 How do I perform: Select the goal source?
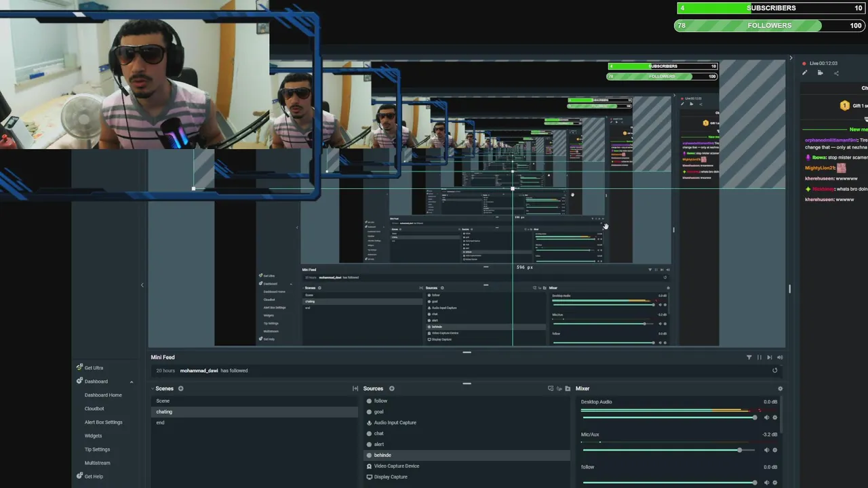[467, 412]
